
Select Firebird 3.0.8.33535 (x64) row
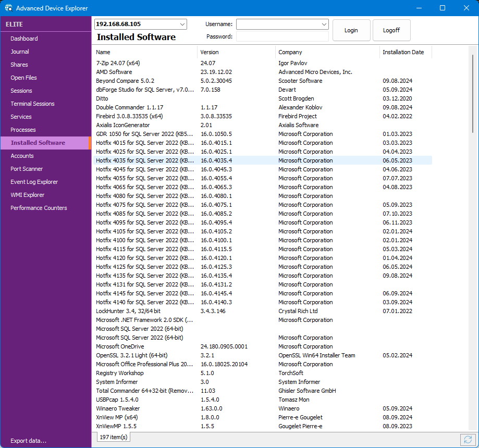(262, 116)
